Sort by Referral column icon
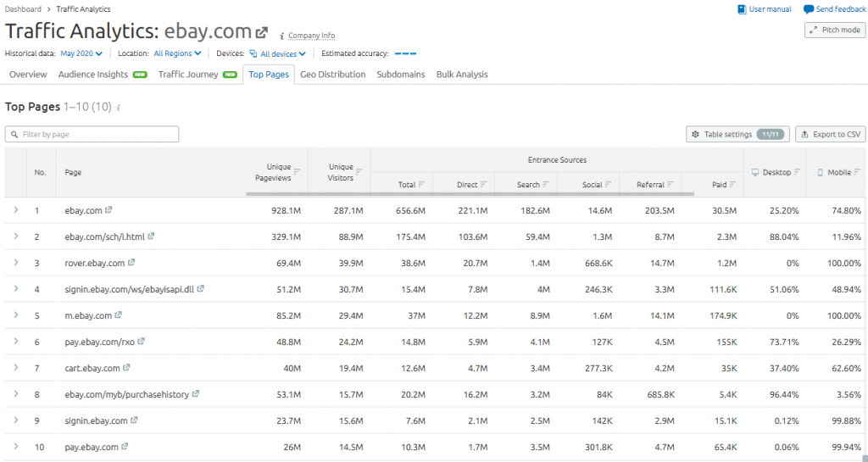 pyautogui.click(x=670, y=184)
